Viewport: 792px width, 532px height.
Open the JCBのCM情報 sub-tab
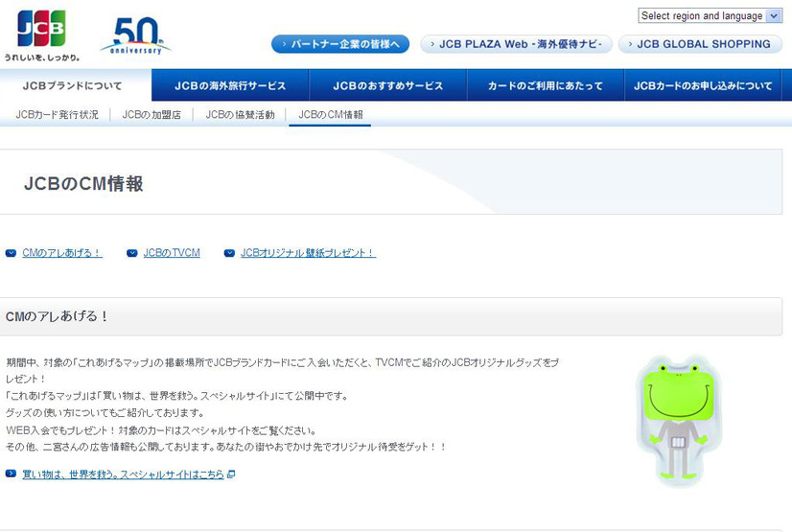331,115
